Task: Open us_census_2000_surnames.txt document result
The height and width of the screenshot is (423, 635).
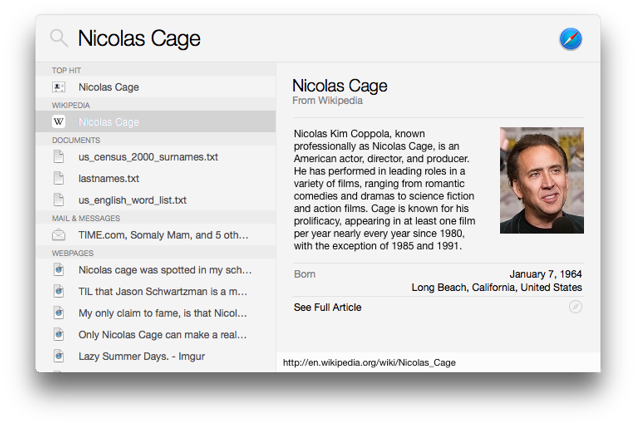Action: 148,157
